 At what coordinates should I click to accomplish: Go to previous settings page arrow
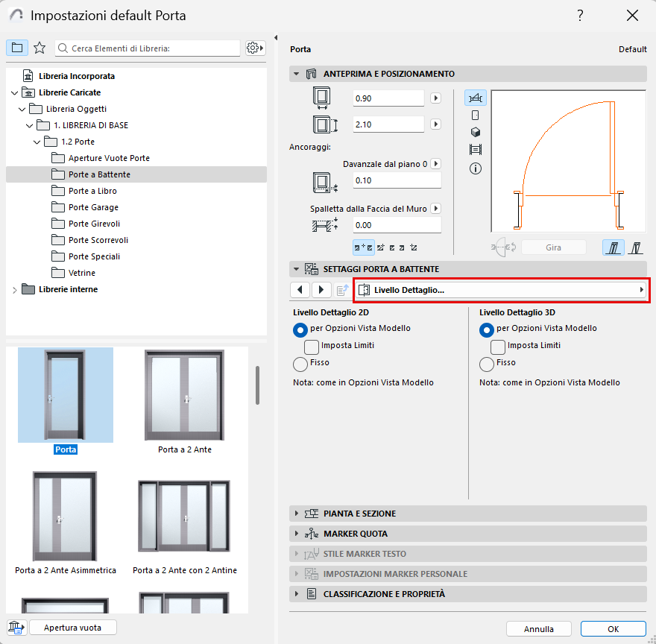click(300, 289)
